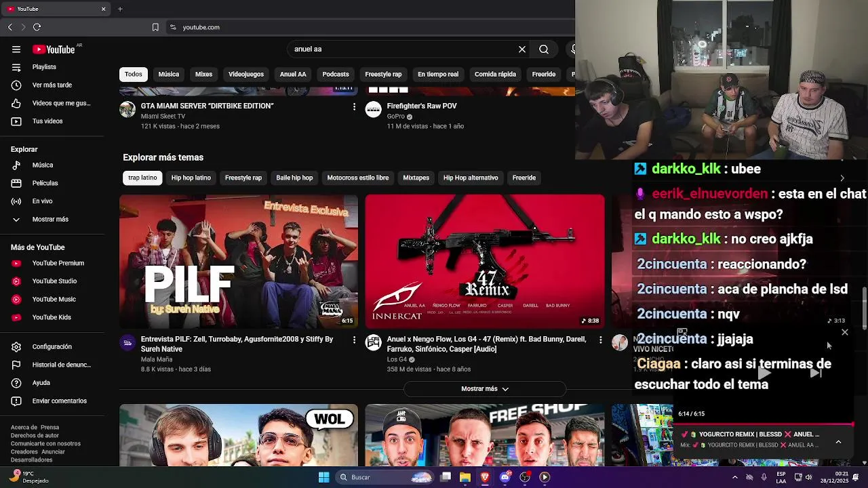This screenshot has height=488, width=868.
Task: Click the miniplayer red progress bar
Action: [764, 424]
